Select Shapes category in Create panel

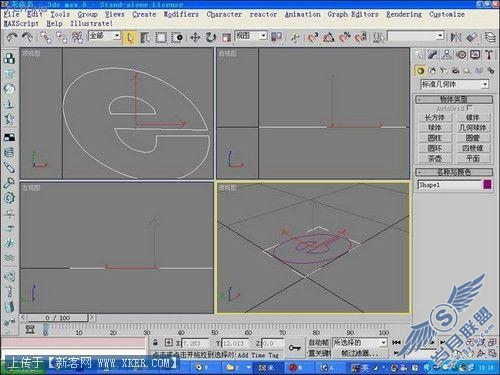coord(432,71)
